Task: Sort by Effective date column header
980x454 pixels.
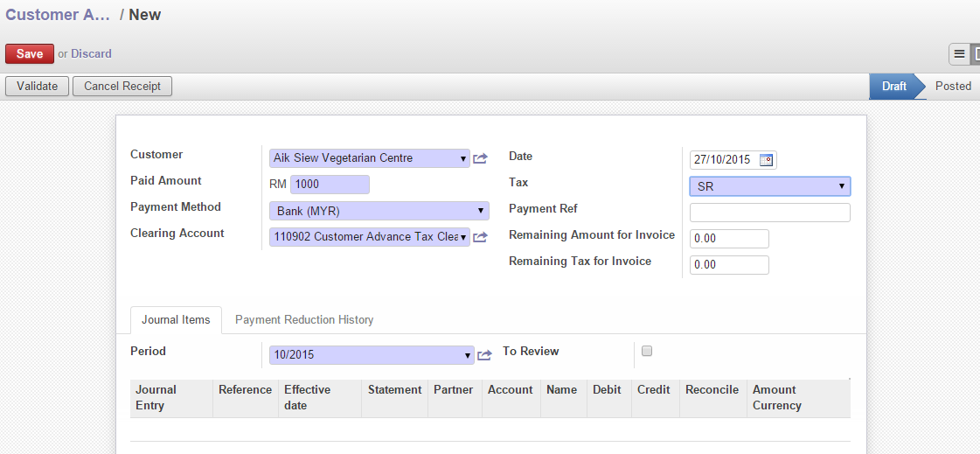Action: click(x=320, y=398)
